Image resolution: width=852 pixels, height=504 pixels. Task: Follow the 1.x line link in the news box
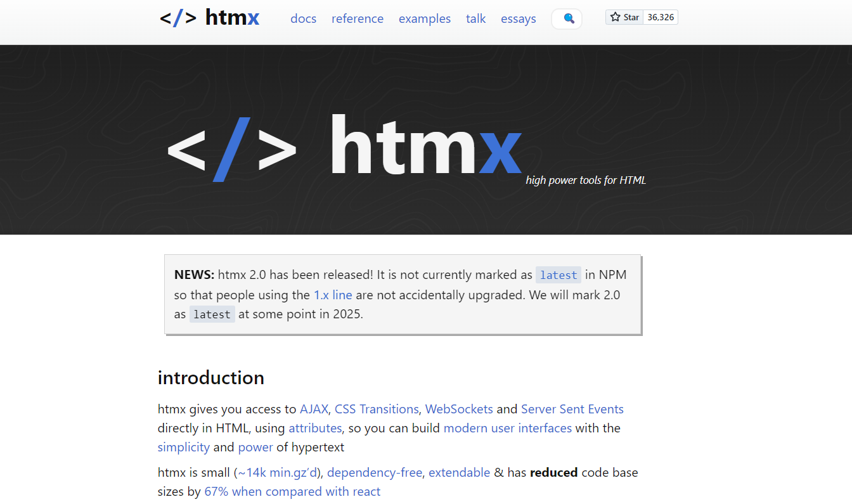pos(333,295)
